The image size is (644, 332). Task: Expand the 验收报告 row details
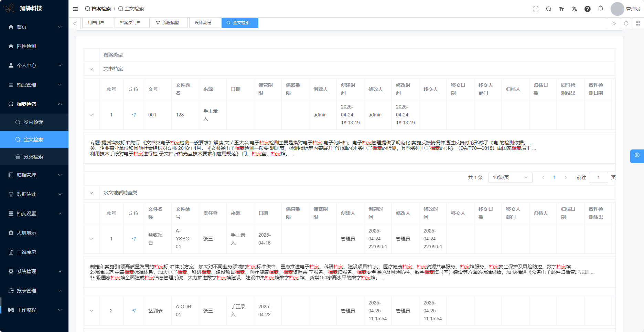(x=91, y=239)
